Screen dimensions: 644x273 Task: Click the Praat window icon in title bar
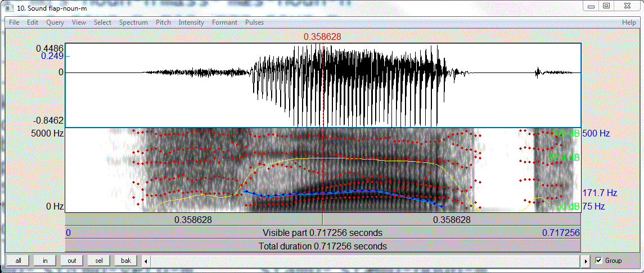point(10,8)
